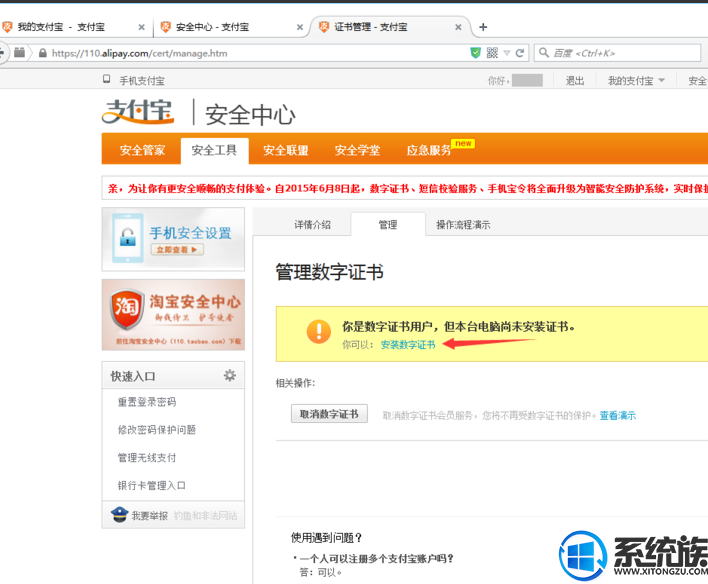Click question 一个人可以注册多个支付宝账户吗？
The image size is (708, 584).
pos(376,559)
